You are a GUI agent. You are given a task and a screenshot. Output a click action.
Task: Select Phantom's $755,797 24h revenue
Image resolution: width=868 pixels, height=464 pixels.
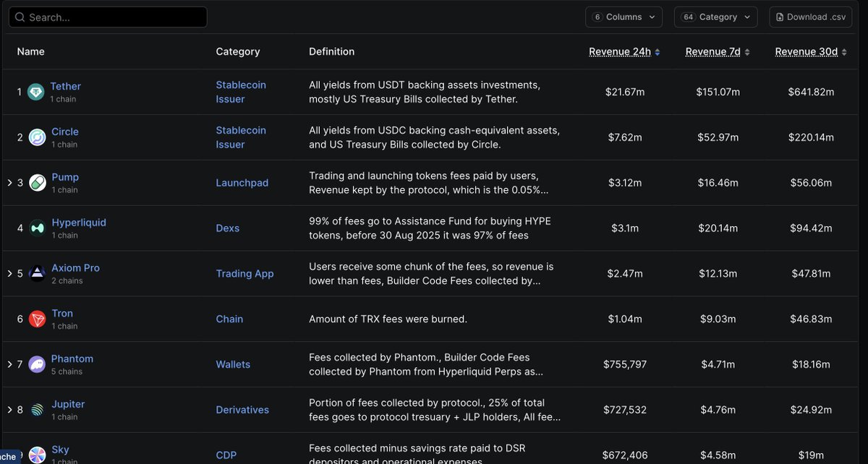click(625, 364)
